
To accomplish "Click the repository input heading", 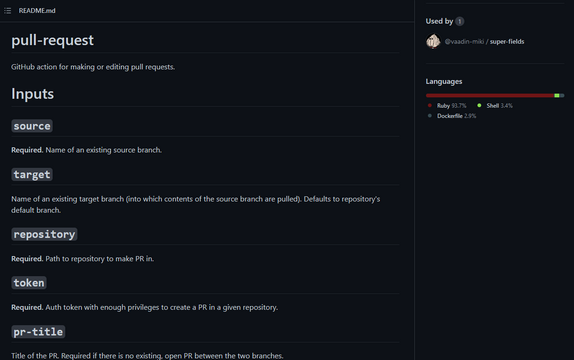I will [44, 234].
